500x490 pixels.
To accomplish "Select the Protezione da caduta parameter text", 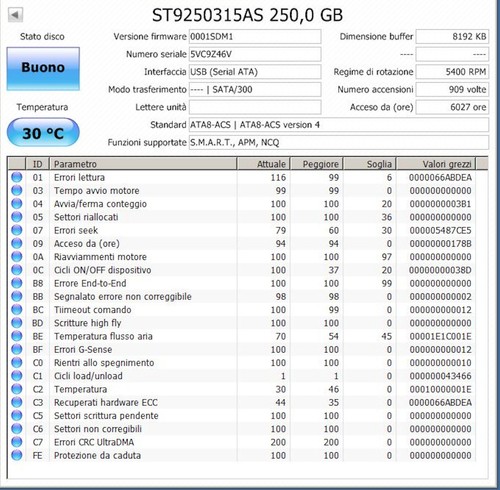I will click(97, 455).
